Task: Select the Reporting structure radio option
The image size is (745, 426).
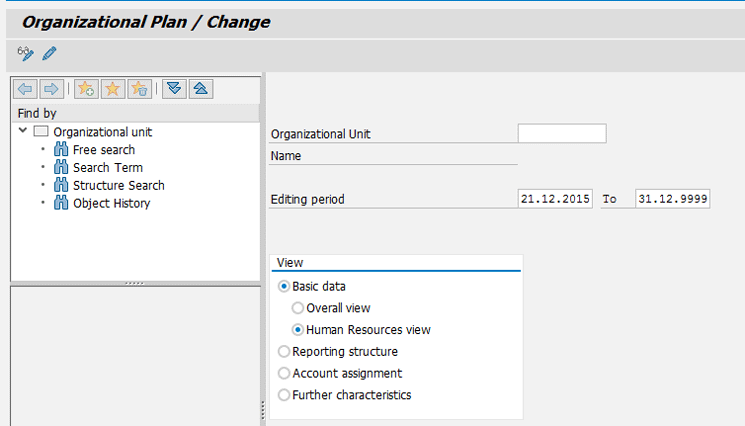Action: point(284,352)
